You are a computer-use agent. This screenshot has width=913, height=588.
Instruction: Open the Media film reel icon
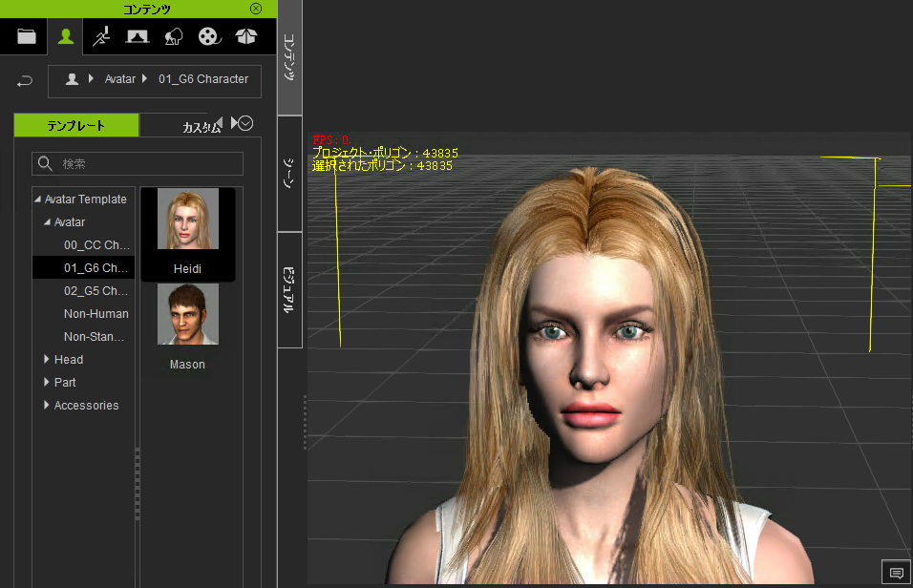209,36
